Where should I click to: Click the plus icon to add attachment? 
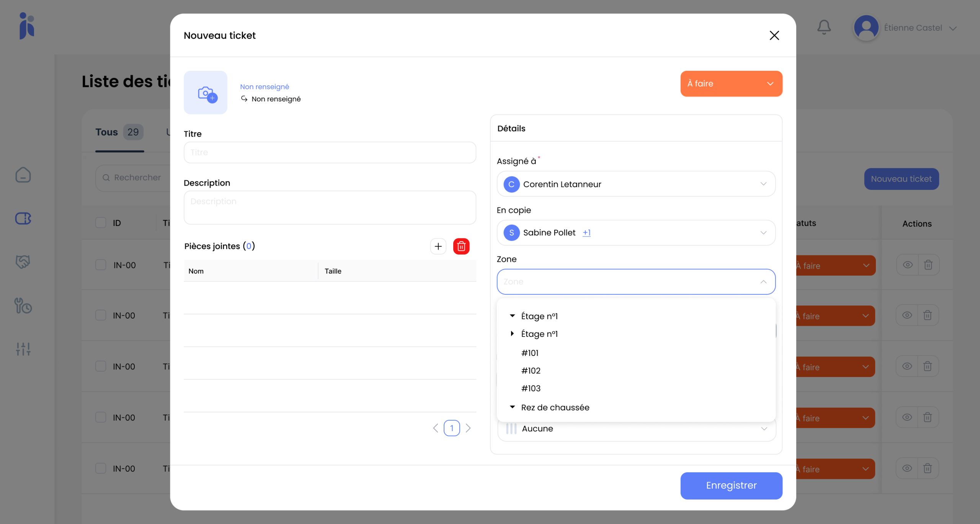tap(438, 246)
